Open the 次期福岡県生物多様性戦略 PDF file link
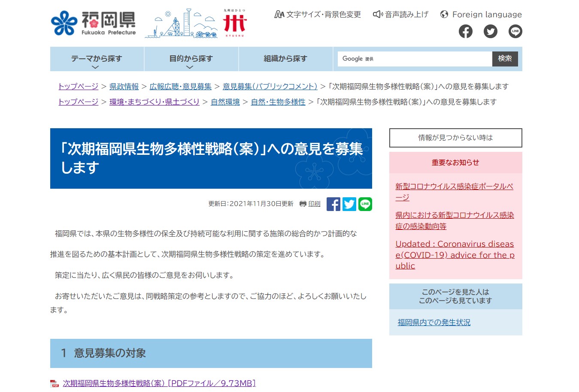This screenshot has width=579, height=392. point(159,383)
